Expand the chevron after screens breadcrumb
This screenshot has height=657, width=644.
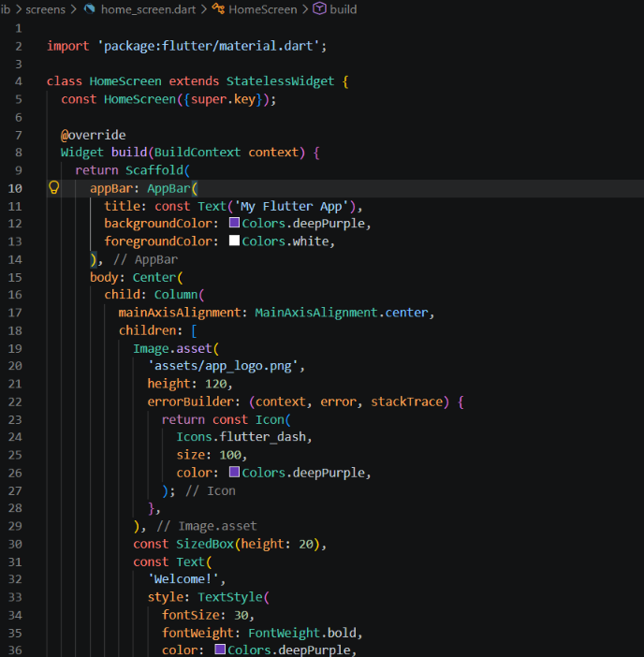pos(74,9)
